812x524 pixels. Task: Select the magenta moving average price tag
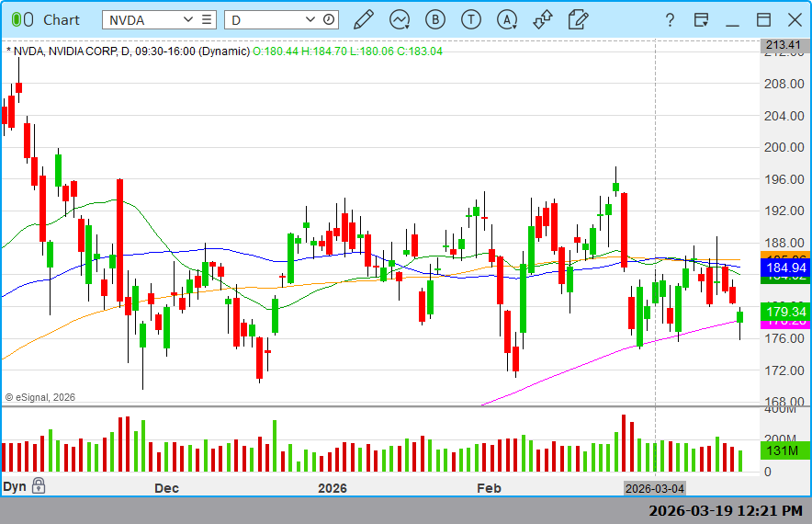click(786, 324)
